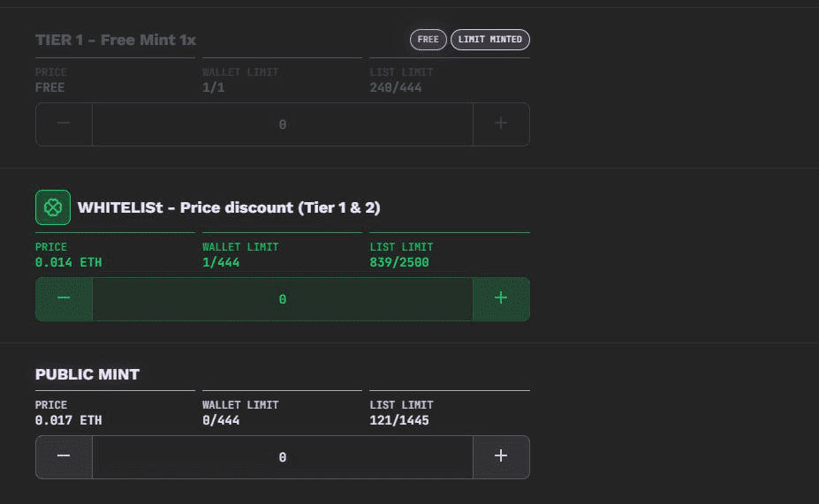Decrease WHITELISt mint quantity with minus
This screenshot has width=819, height=504.
point(64,299)
